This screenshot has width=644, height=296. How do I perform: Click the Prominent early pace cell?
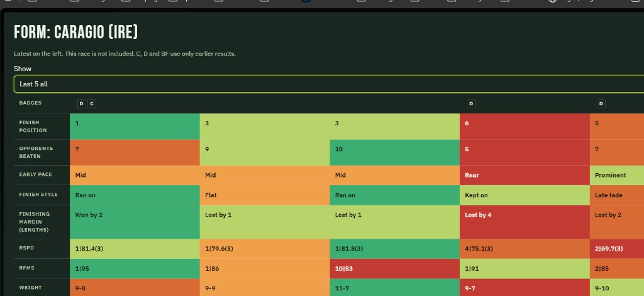pyautogui.click(x=617, y=175)
